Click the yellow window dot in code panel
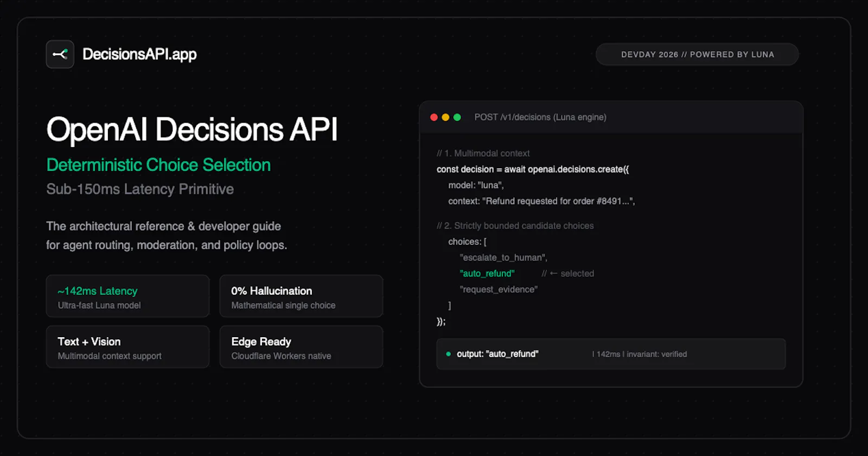The width and height of the screenshot is (868, 456). 445,117
